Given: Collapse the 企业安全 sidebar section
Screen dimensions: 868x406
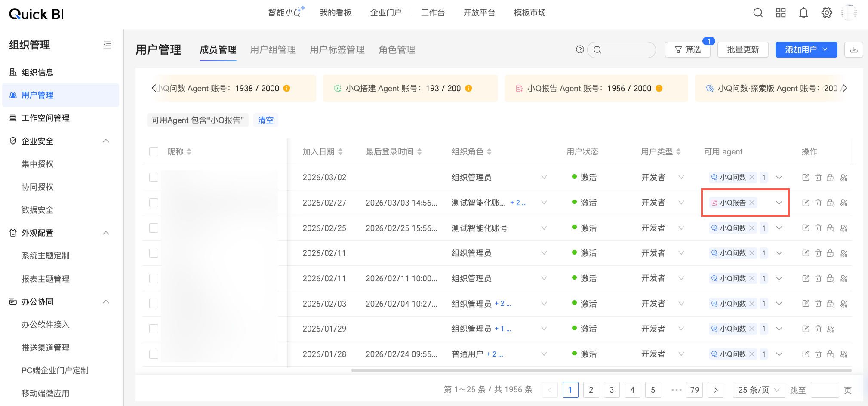Looking at the screenshot, I should (106, 141).
